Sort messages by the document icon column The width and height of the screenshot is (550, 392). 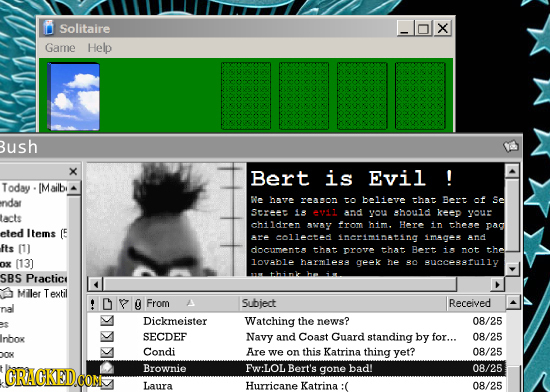[x=107, y=304]
